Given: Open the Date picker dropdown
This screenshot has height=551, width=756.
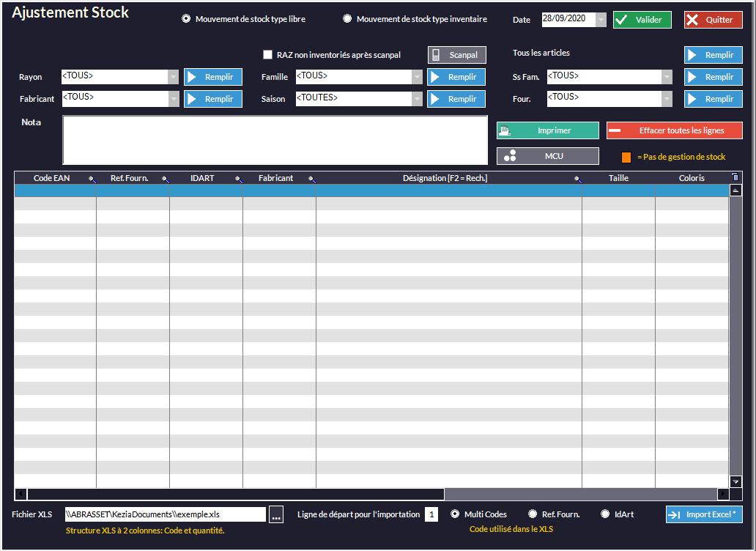Looking at the screenshot, I should (601, 20).
